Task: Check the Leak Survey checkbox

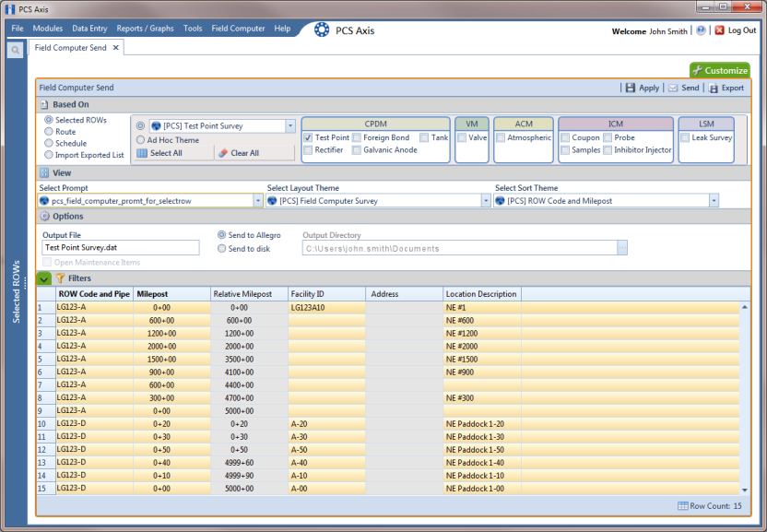Action: coord(685,137)
